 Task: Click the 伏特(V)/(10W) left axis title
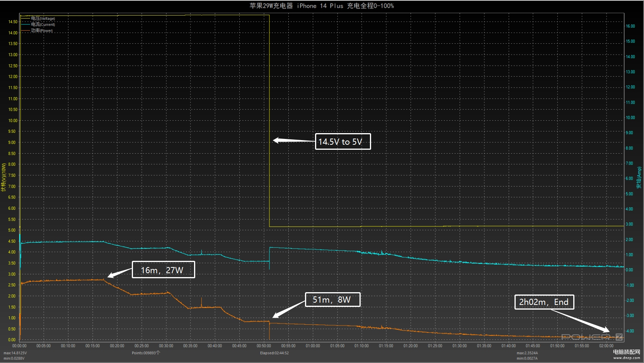(x=3, y=177)
